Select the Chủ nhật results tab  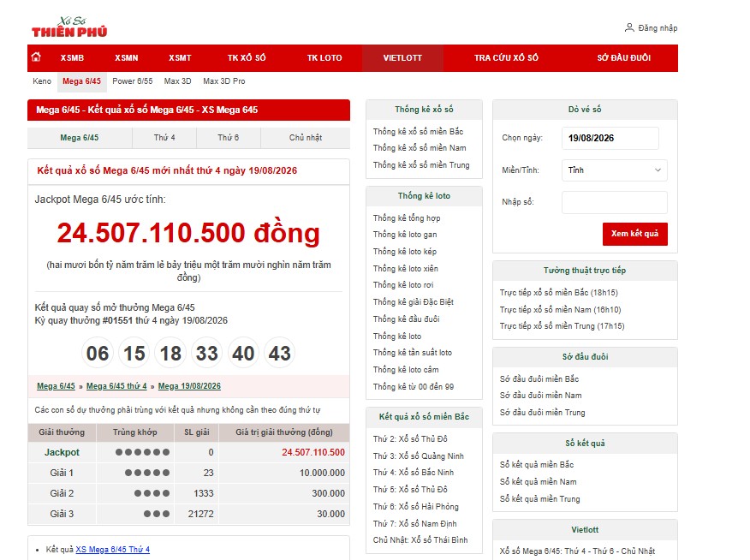[306, 138]
